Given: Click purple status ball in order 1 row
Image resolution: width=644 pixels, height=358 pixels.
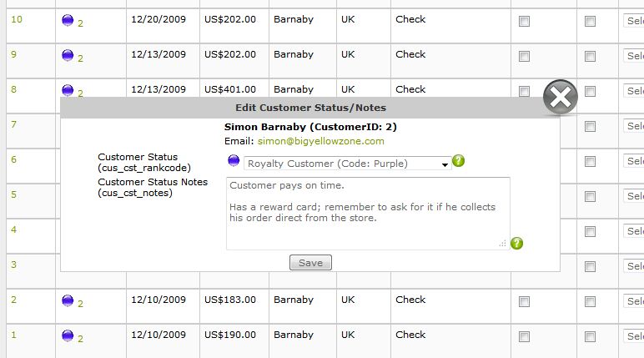Looking at the screenshot, I should pyautogui.click(x=68, y=335).
